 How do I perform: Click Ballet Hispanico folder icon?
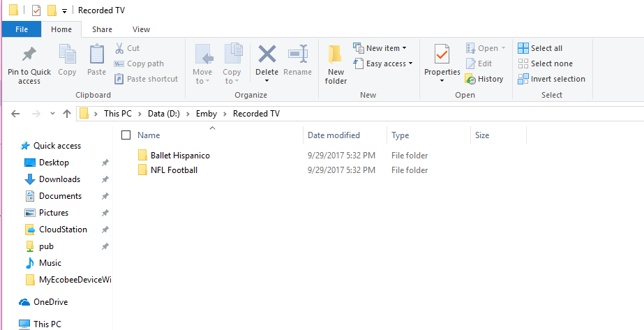[142, 155]
